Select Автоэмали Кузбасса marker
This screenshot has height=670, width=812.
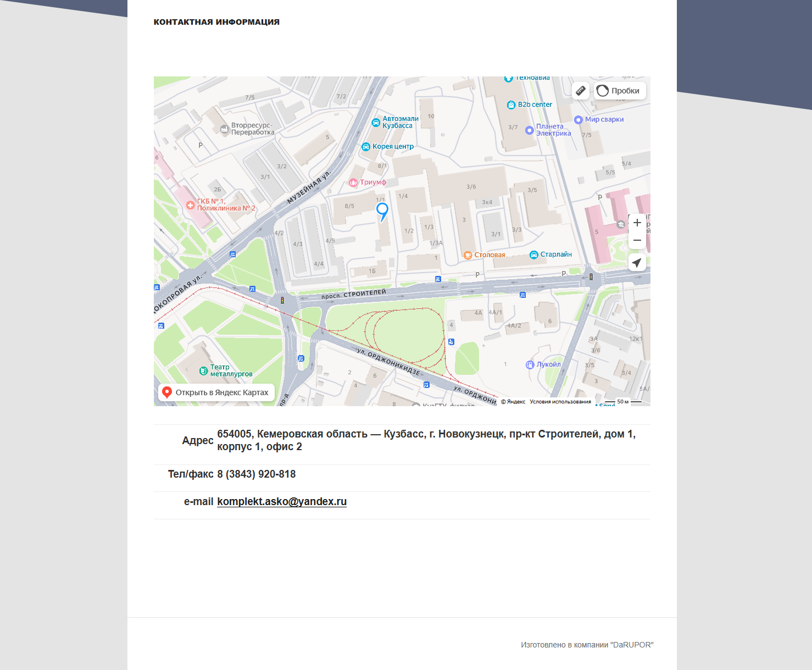(376, 123)
